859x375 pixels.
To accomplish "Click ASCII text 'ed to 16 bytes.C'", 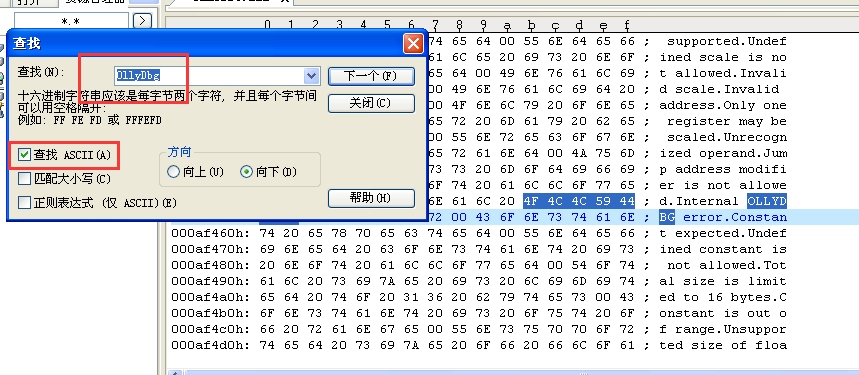I will click(723, 297).
